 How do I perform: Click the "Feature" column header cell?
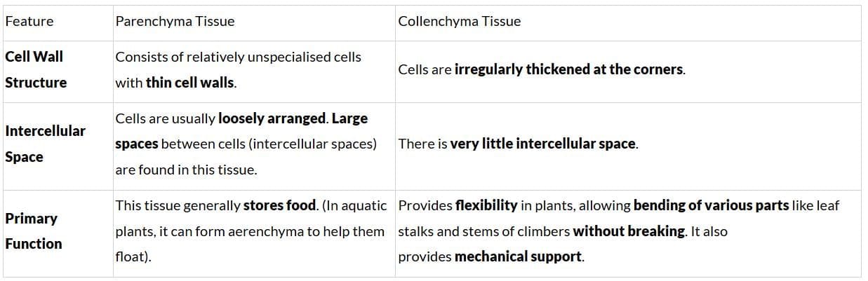click(x=29, y=21)
